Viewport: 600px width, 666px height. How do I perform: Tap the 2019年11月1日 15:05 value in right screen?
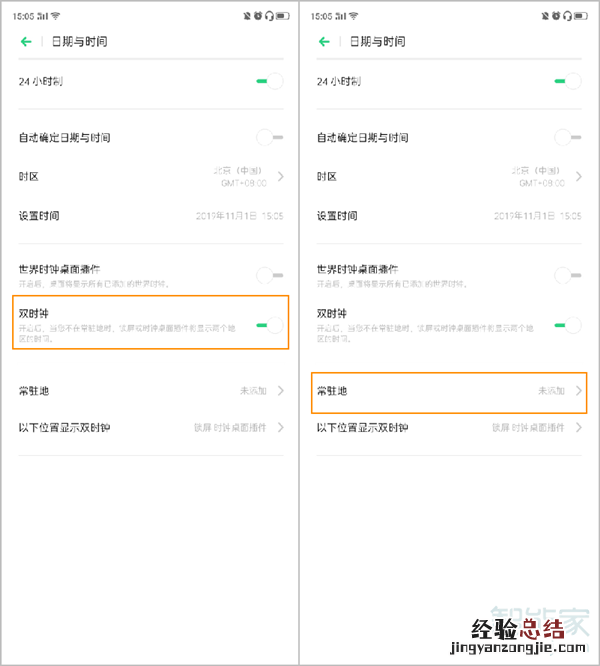(x=538, y=216)
